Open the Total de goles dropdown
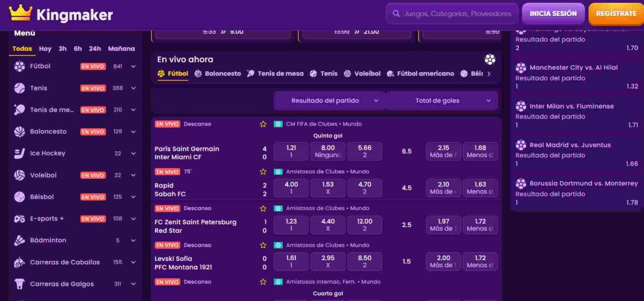This screenshot has height=301, width=644. coord(441,100)
